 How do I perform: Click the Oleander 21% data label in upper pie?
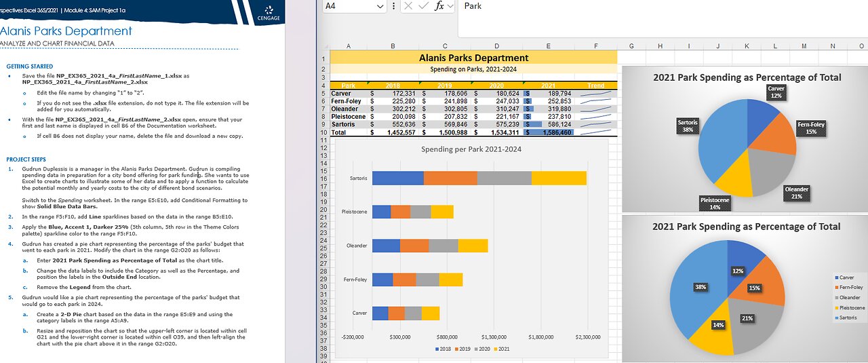coord(797,193)
